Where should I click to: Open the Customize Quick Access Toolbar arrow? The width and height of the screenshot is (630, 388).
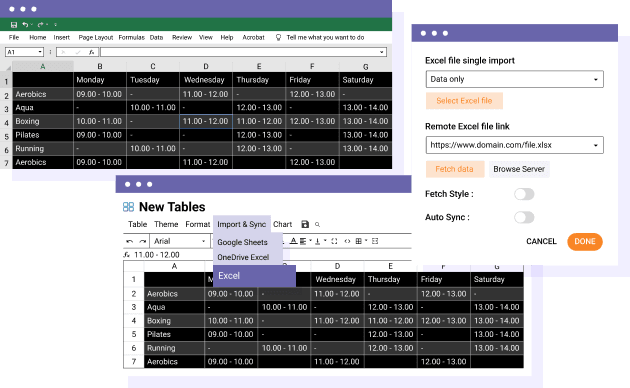(55, 25)
